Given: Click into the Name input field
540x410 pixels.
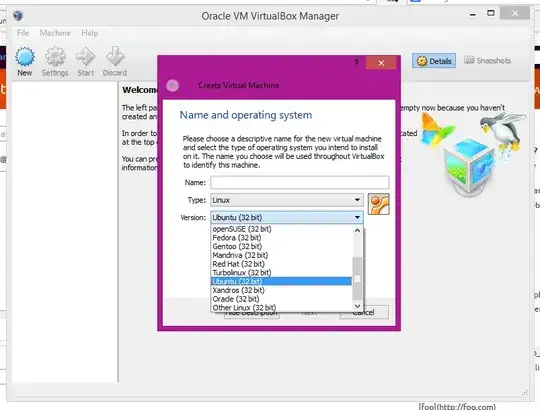Looking at the screenshot, I should (300, 182).
